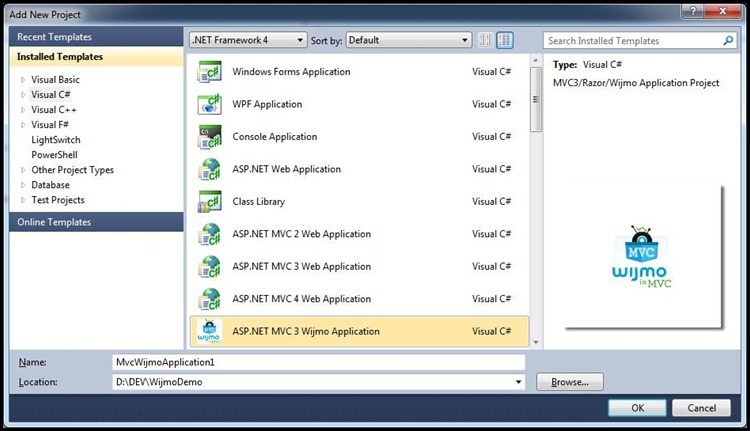Select "WPF Application" template text
Image resolution: width=750 pixels, height=431 pixels.
(x=267, y=104)
